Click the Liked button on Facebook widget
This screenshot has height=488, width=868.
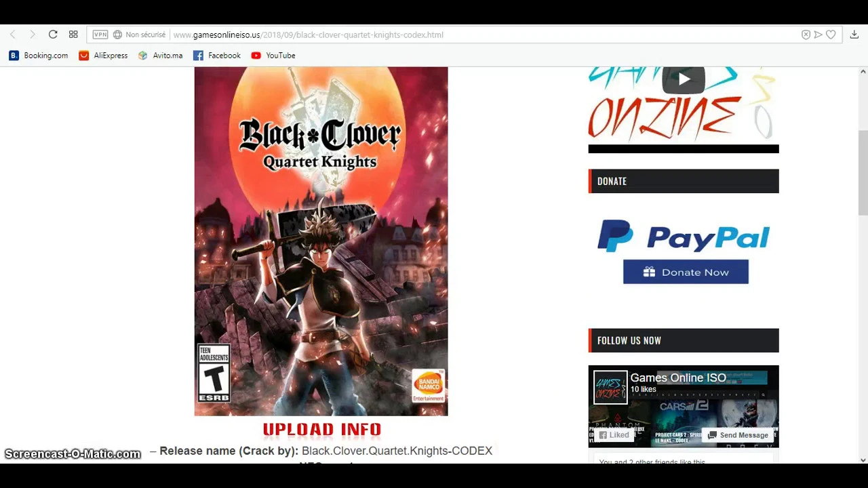tap(614, 435)
